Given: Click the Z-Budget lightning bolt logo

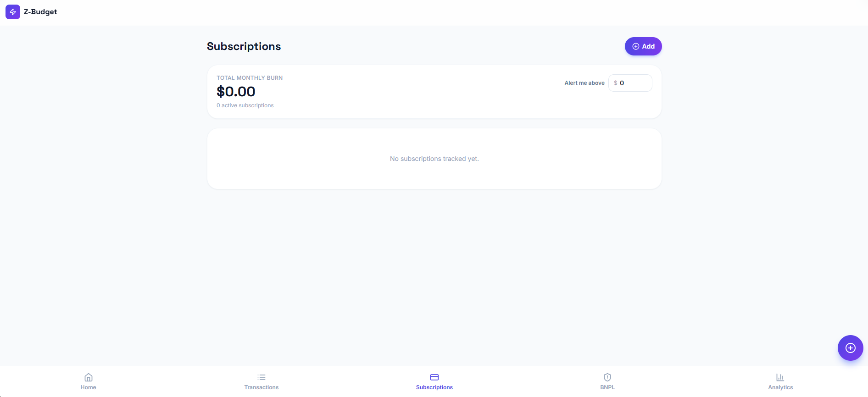Looking at the screenshot, I should [x=13, y=12].
